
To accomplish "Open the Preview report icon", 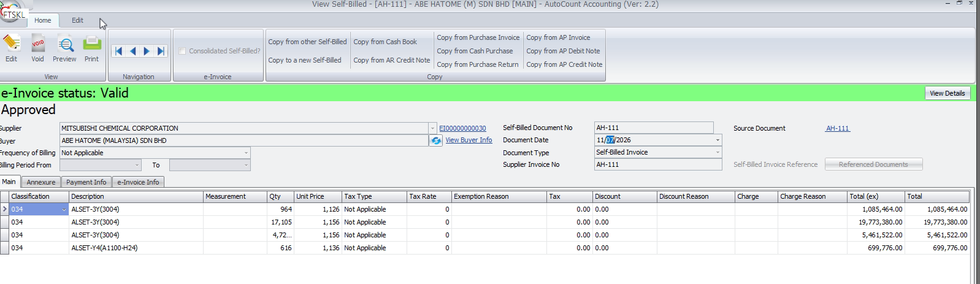I will [64, 48].
